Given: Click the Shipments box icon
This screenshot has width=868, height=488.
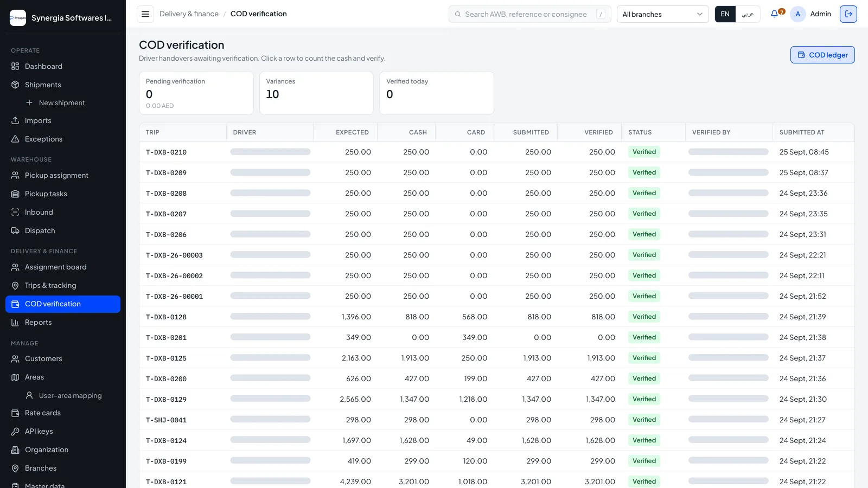Looking at the screenshot, I should [x=15, y=85].
